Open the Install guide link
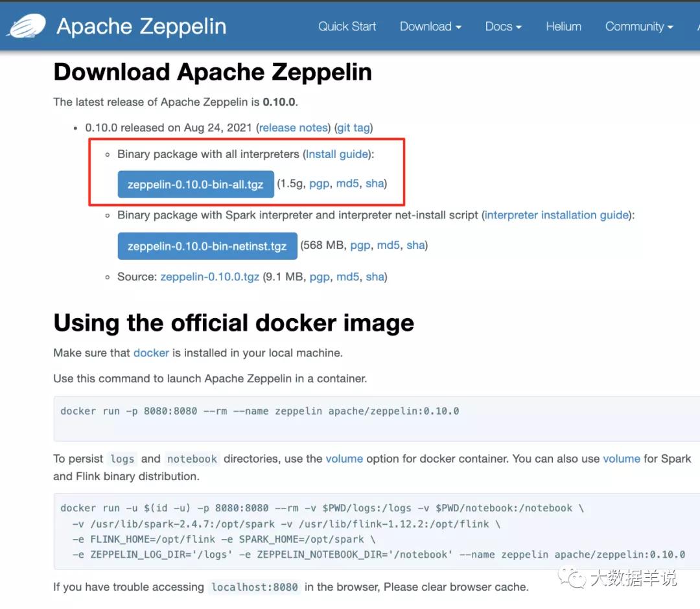Image resolution: width=700 pixels, height=609 pixels. click(x=337, y=154)
